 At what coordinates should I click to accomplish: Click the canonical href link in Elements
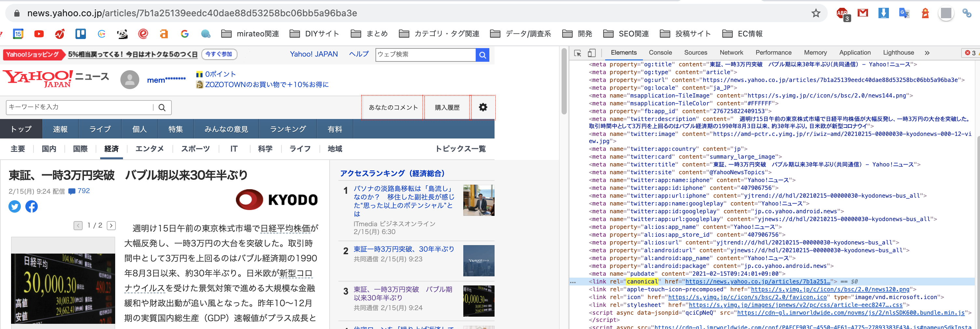tap(757, 282)
